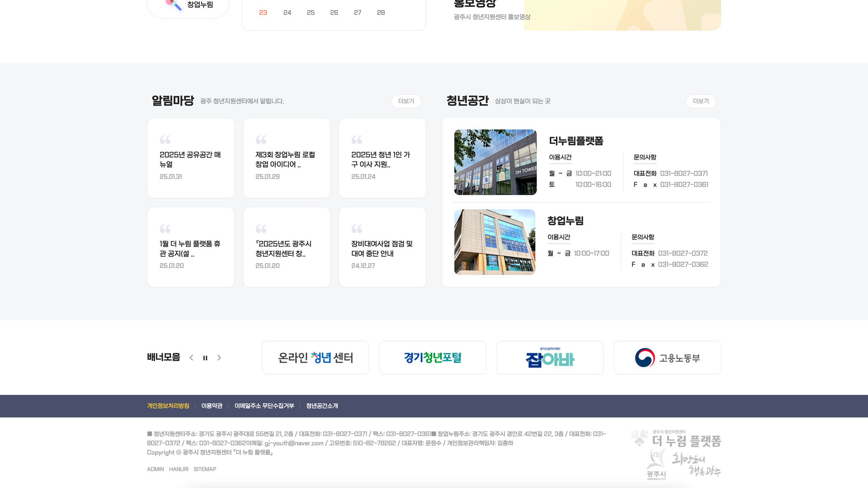Open 더보기 for 청년공간 section

coord(701,101)
